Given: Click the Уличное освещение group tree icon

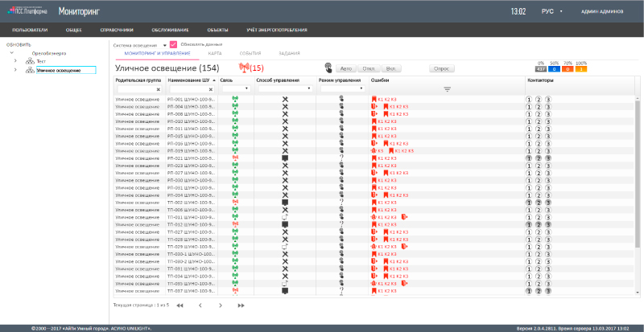Looking at the screenshot, I should (x=30, y=70).
